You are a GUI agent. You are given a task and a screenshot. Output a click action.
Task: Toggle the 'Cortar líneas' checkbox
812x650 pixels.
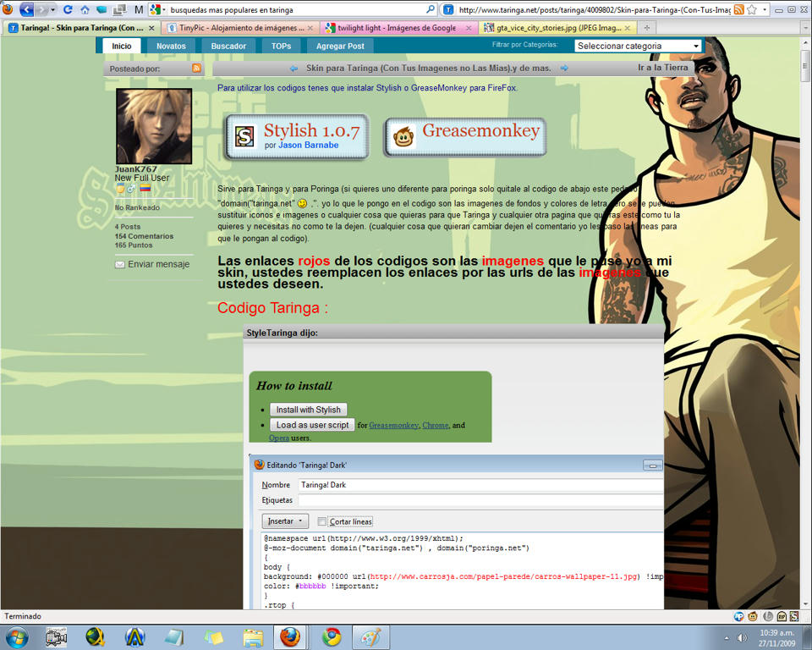[x=322, y=521]
